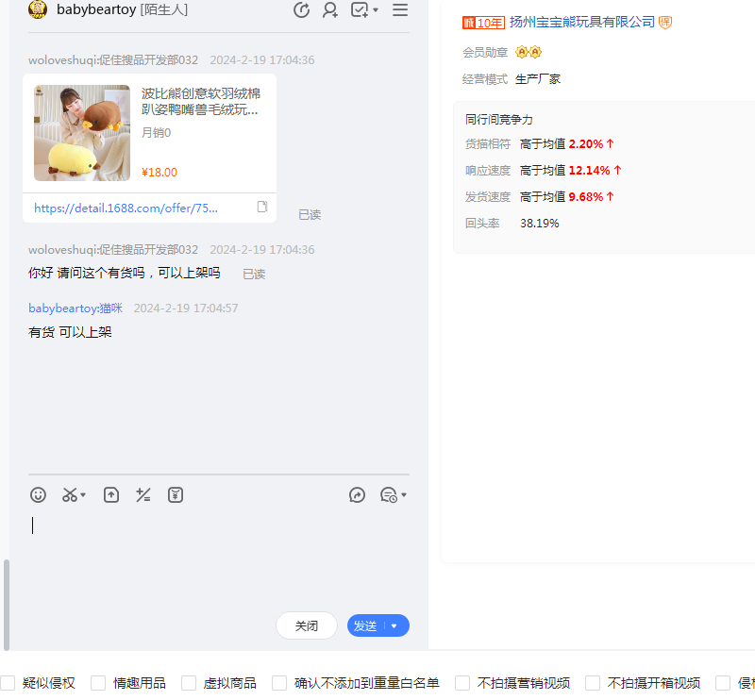The height and width of the screenshot is (700, 755).
Task: Click the orange shield guarantee icon
Action: pyautogui.click(x=665, y=23)
